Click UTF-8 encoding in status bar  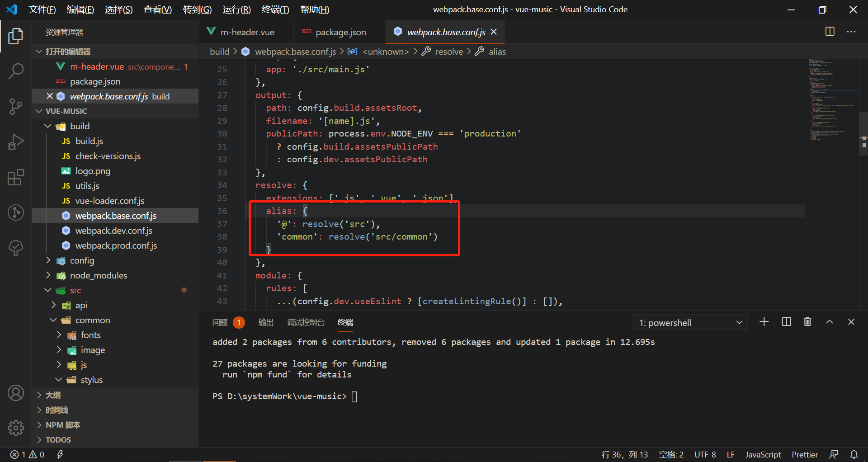pyautogui.click(x=705, y=455)
